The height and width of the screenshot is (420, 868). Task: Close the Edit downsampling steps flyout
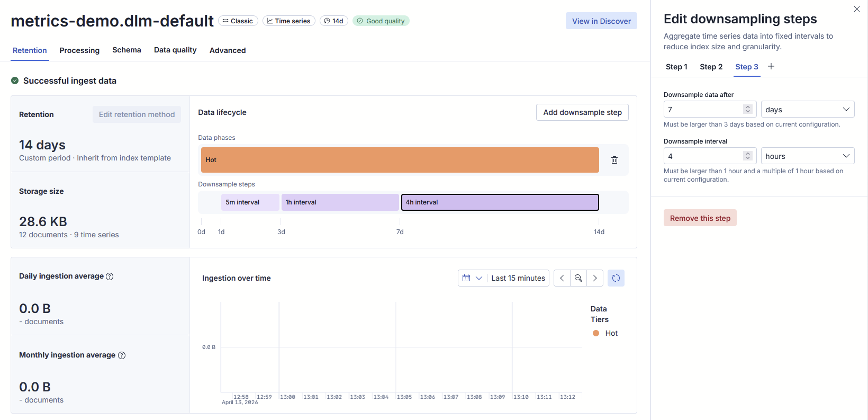coord(857,9)
